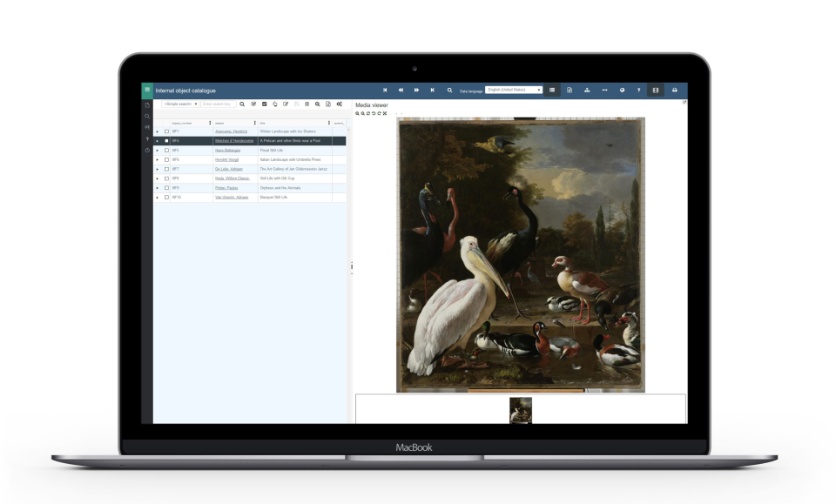This screenshot has height=504, width=836.
Task: Rotate the pelican image clockwise
Action: pos(377,114)
